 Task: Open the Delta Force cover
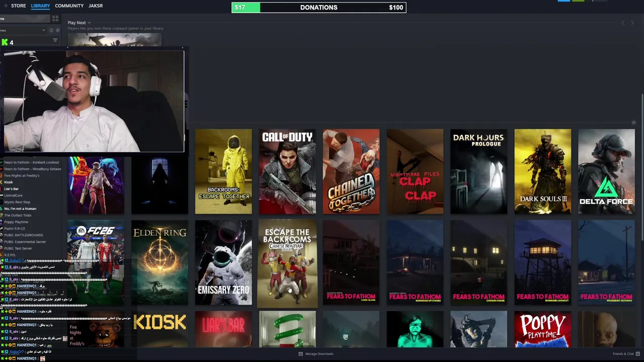click(606, 171)
